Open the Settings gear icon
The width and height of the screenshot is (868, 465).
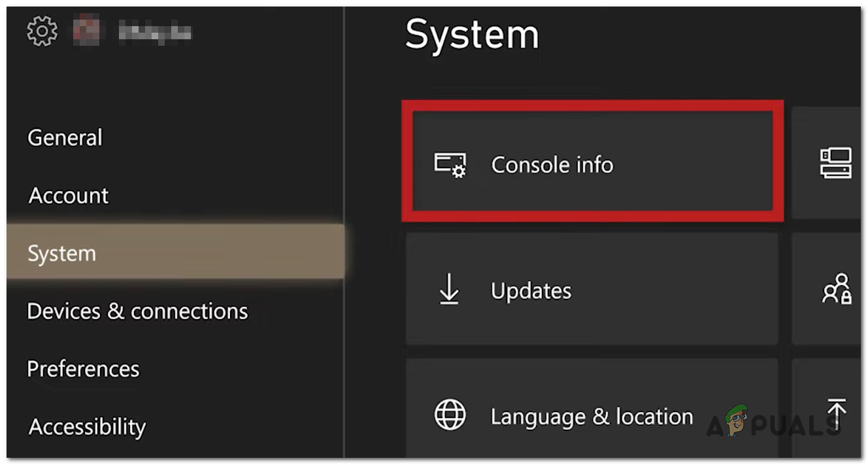pos(41,30)
